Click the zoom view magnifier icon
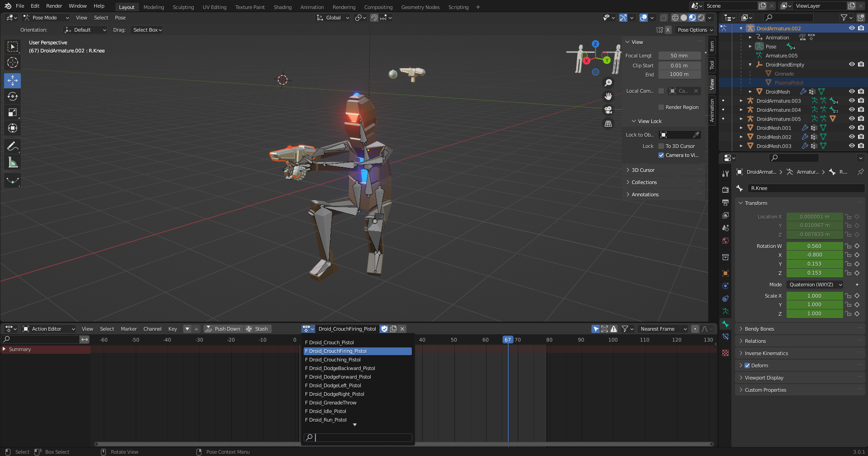868x456 pixels. coord(608,83)
